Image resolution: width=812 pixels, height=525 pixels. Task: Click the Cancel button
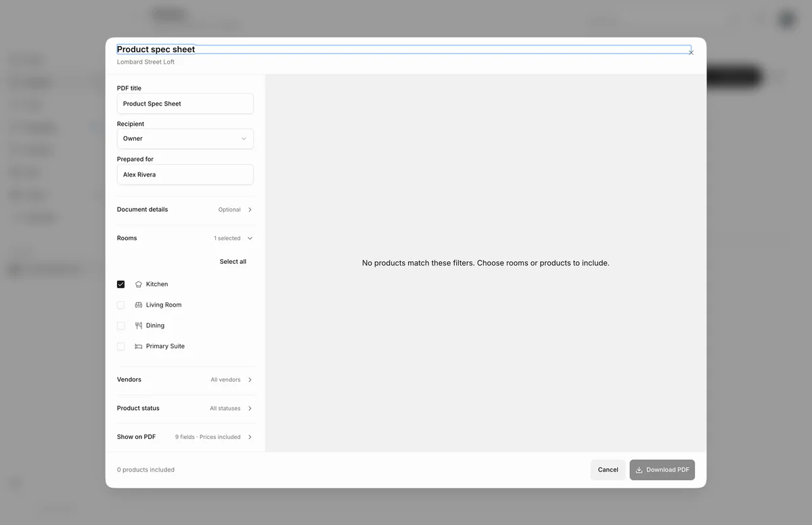pyautogui.click(x=608, y=470)
